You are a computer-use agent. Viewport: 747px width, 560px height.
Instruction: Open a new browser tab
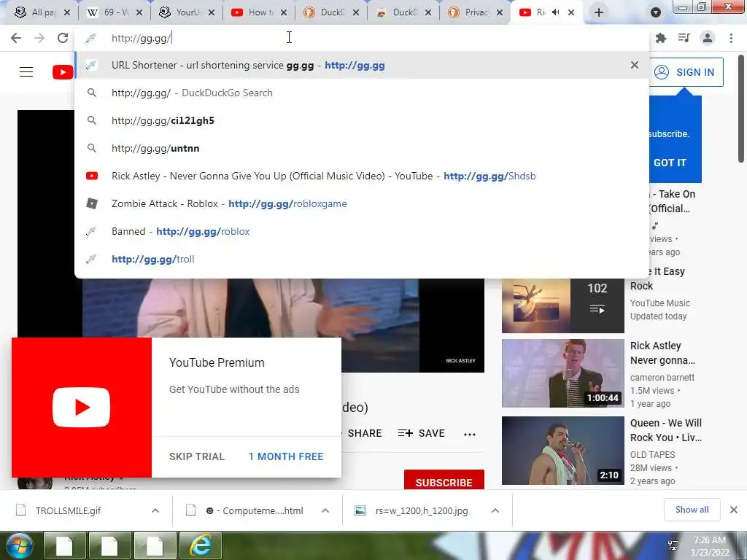click(599, 12)
